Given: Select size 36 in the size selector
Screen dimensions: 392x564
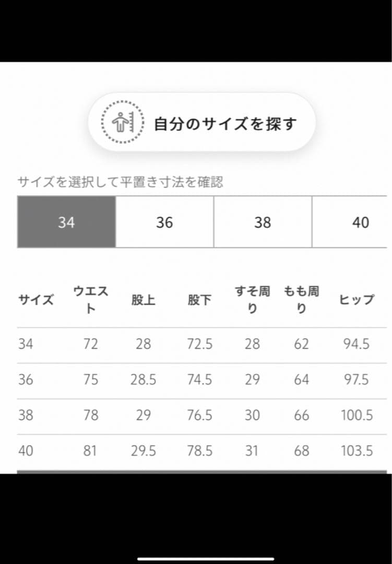Looking at the screenshot, I should coord(164,222).
